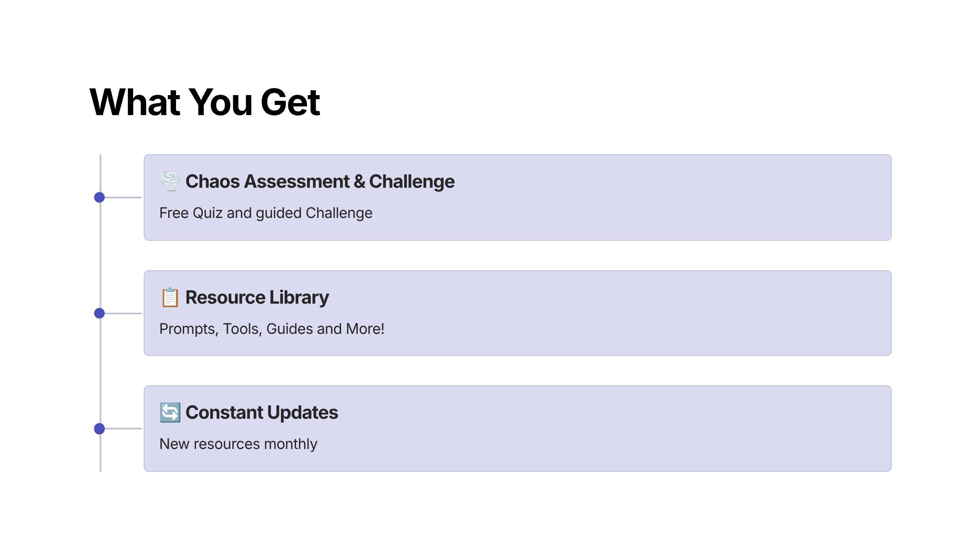Click the 'What You Get' title

click(x=205, y=102)
